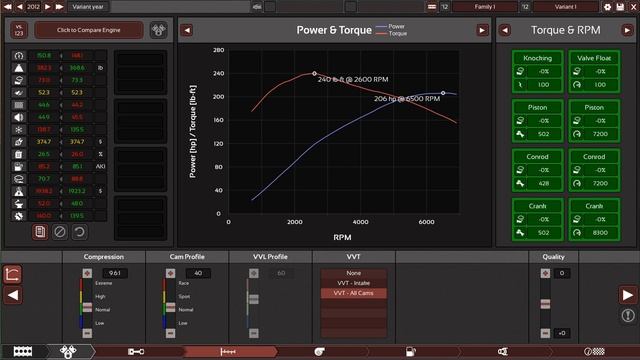Select the wrench service cost stat icon
The image size is (640, 360).
[x=19, y=142]
